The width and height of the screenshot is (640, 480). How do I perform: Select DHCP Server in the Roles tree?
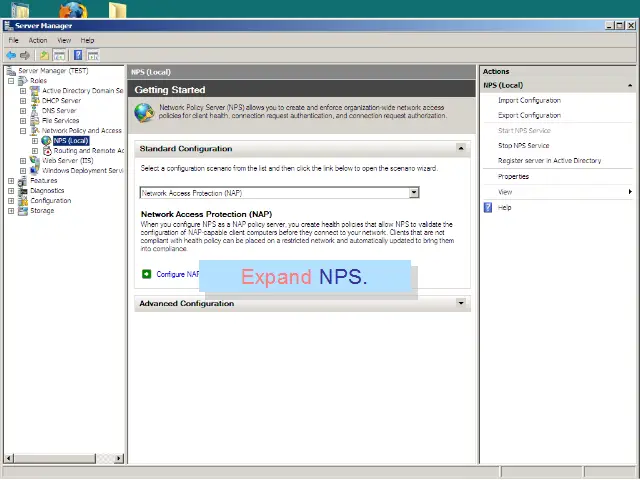click(x=61, y=100)
